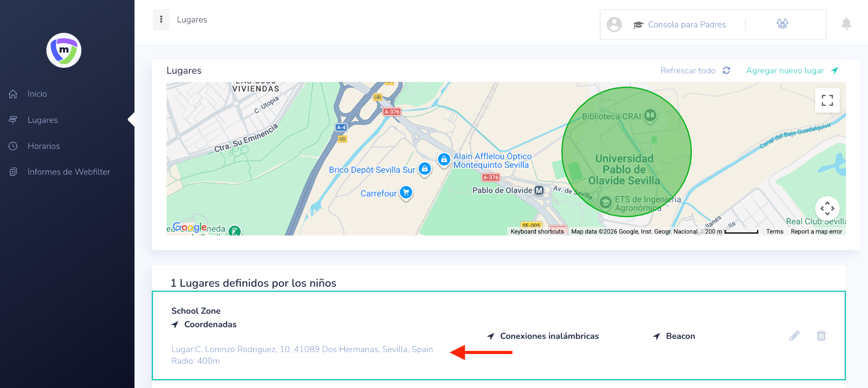Image resolution: width=868 pixels, height=388 pixels.
Task: Click the Carrefour shopping marker on map
Action: [x=406, y=193]
